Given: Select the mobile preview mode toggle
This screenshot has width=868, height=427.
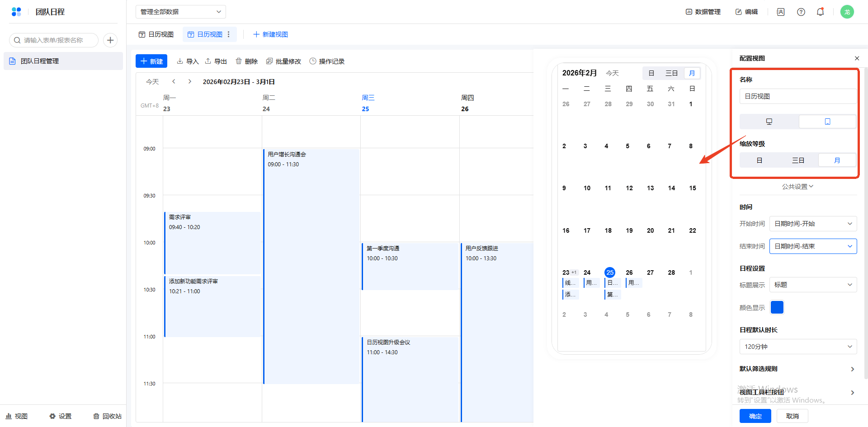Looking at the screenshot, I should 827,122.
